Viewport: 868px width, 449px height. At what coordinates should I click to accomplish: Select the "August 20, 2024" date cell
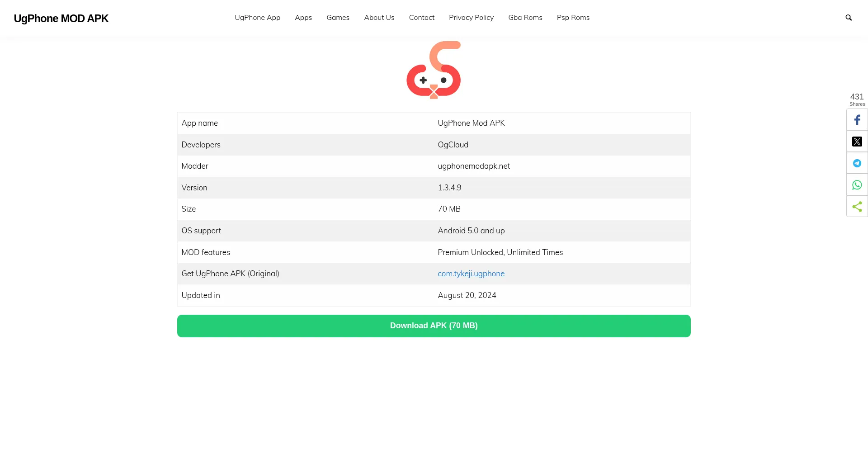click(561, 295)
